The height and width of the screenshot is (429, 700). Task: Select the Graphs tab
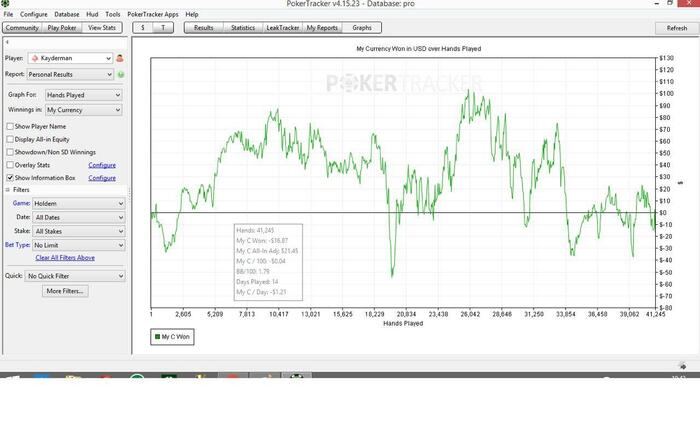pyautogui.click(x=362, y=28)
